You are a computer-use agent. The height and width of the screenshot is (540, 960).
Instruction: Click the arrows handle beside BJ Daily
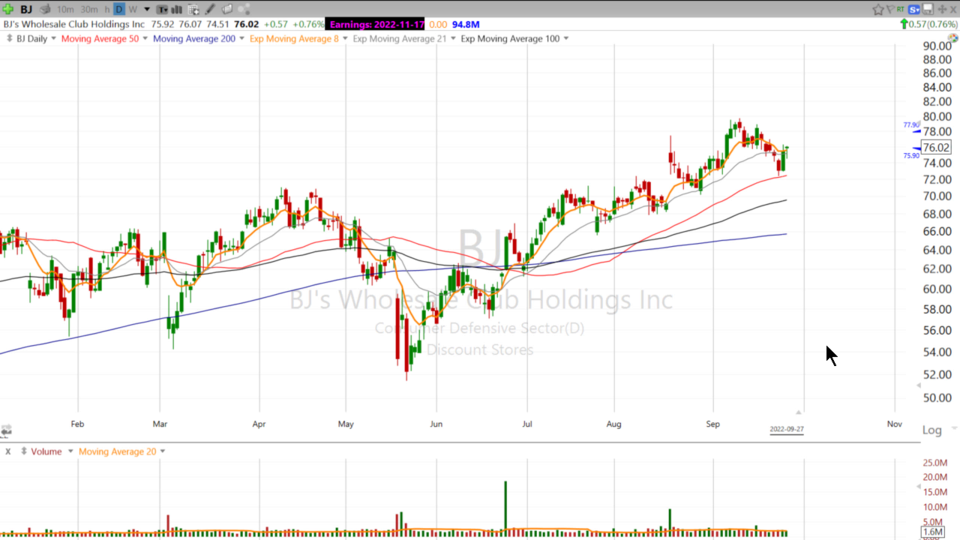9,39
